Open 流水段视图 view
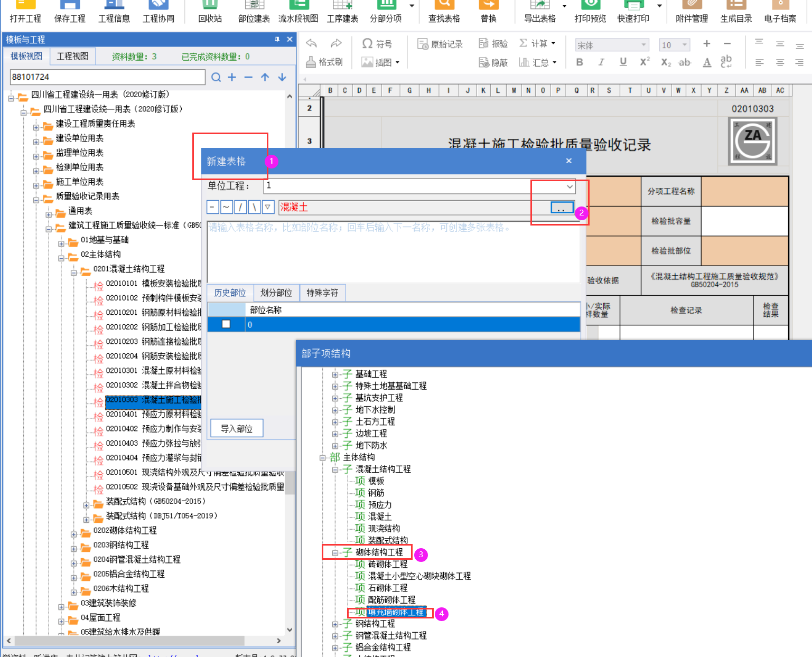This screenshot has width=812, height=657. click(298, 12)
